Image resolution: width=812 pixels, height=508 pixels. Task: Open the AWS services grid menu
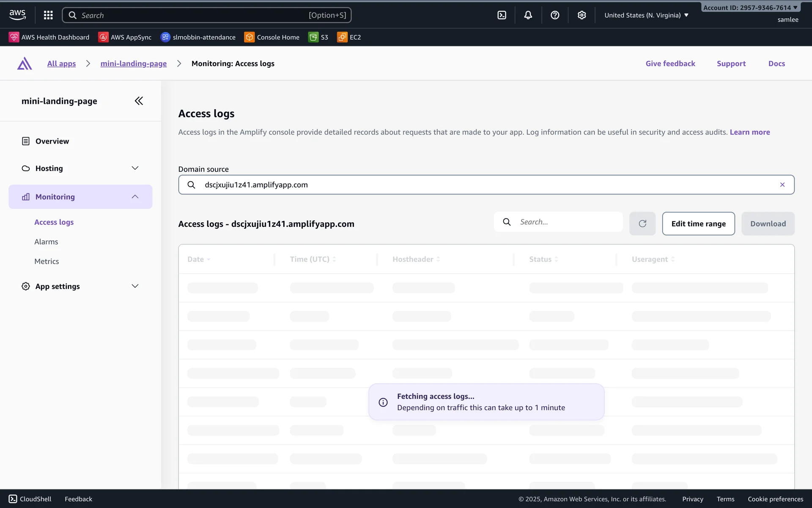click(x=48, y=15)
